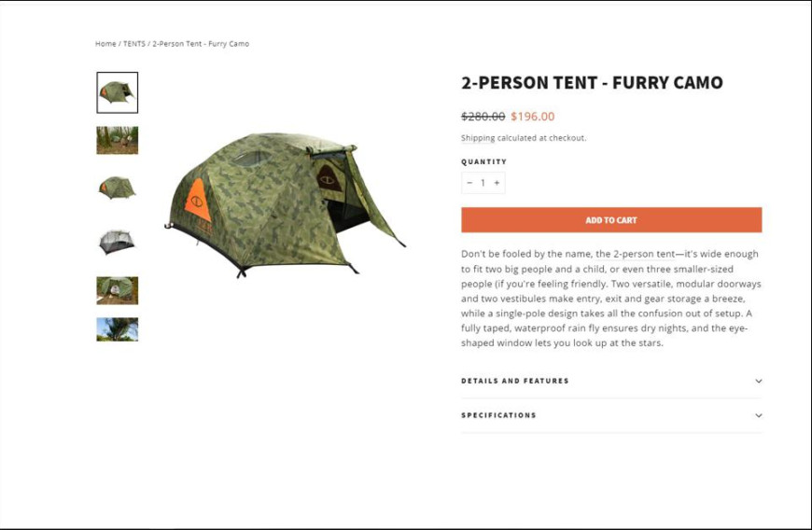Click the plus quantity increase icon

(497, 183)
